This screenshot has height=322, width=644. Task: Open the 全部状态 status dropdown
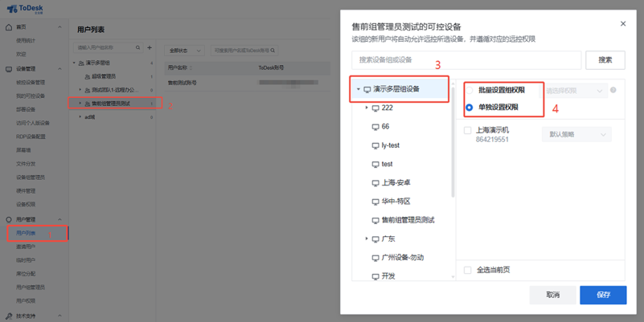(x=184, y=51)
